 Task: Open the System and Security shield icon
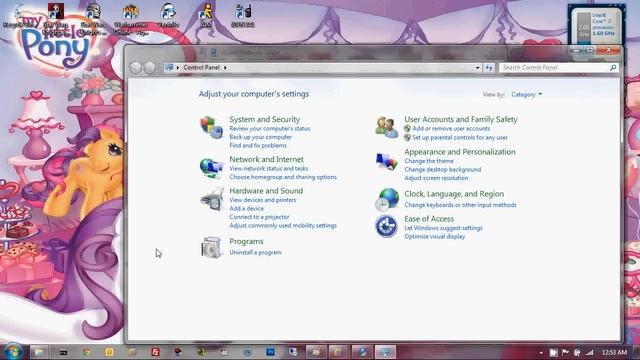(x=211, y=127)
